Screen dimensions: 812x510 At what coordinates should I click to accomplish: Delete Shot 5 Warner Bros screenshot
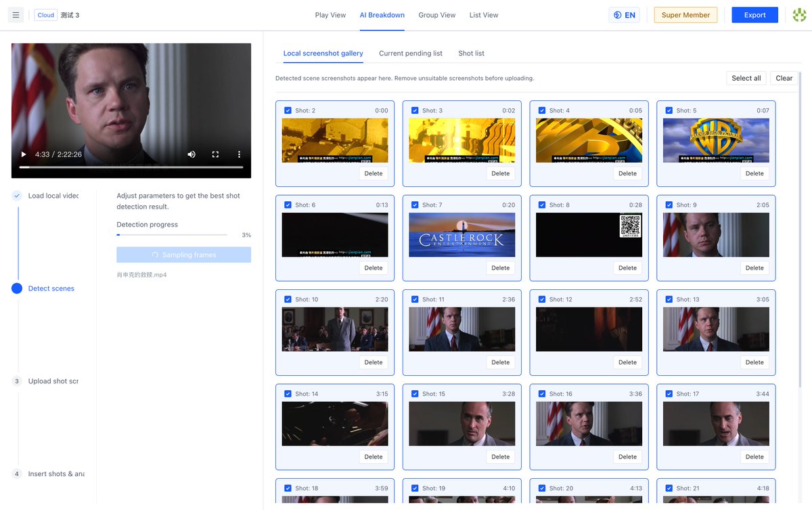[754, 173]
